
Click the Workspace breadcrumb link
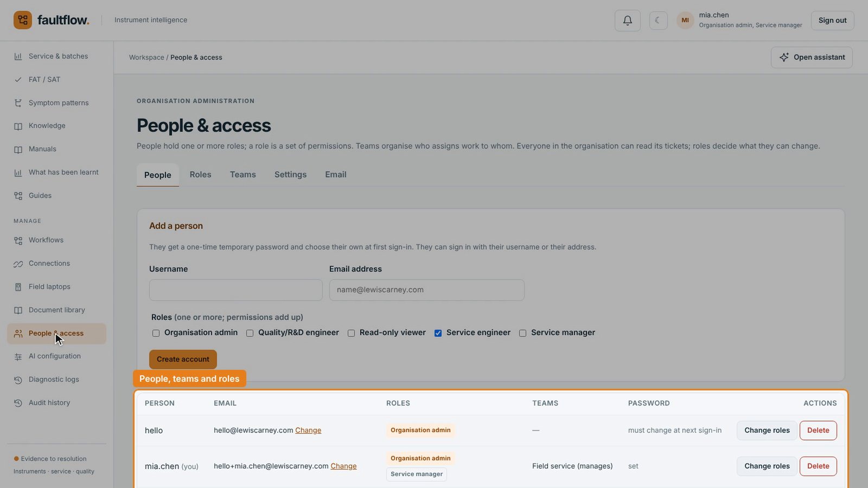point(146,57)
